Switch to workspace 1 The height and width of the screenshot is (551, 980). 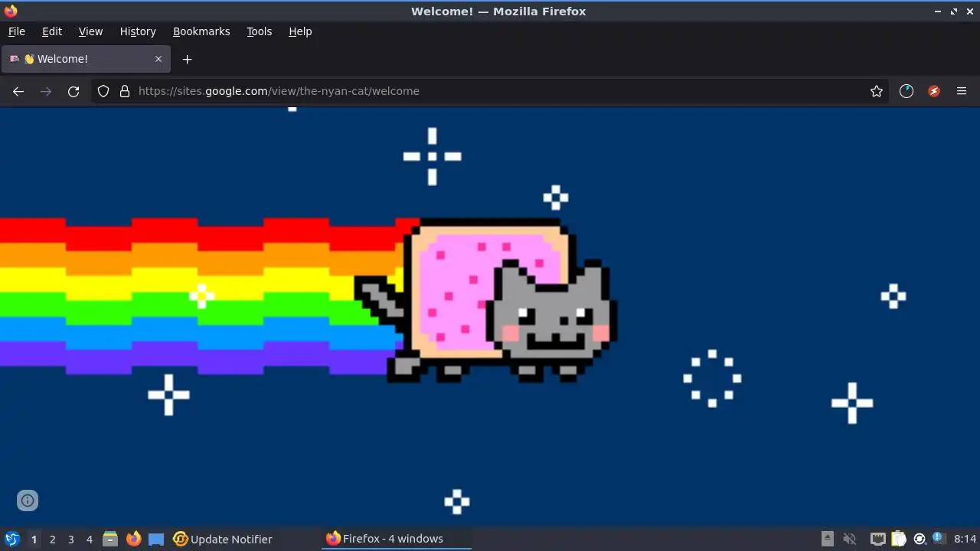click(34, 539)
